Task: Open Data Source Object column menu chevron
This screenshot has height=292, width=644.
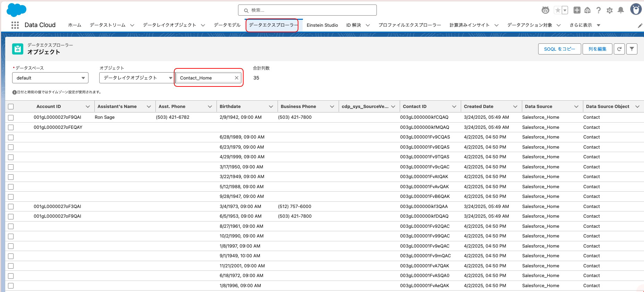Action: pos(637,107)
